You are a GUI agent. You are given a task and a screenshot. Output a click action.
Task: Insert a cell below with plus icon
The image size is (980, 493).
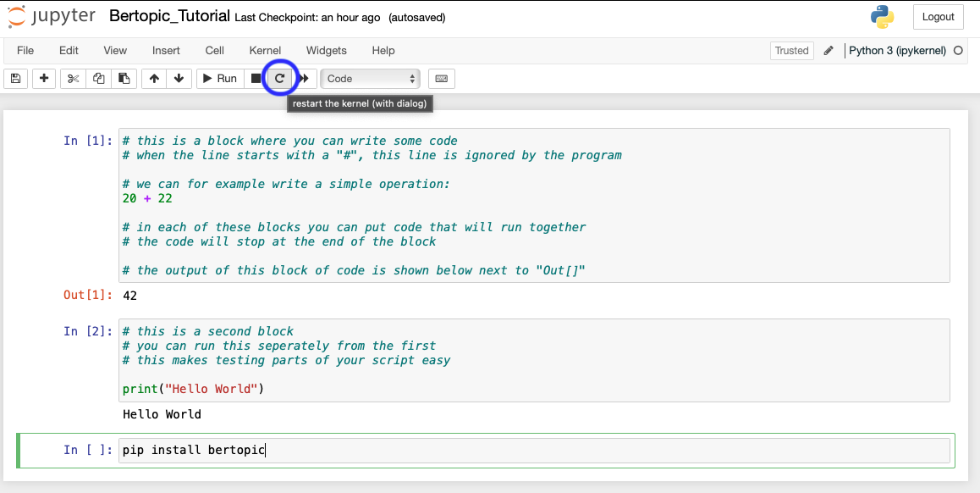(44, 79)
